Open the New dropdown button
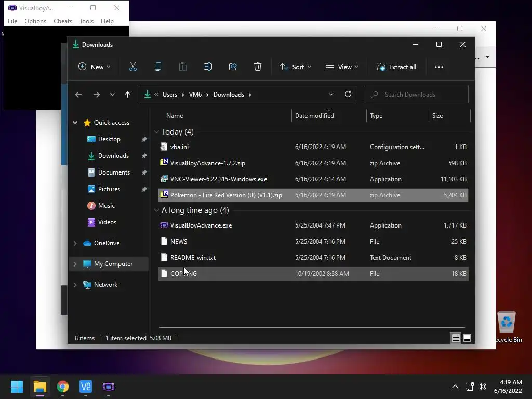532x399 pixels. (95, 67)
